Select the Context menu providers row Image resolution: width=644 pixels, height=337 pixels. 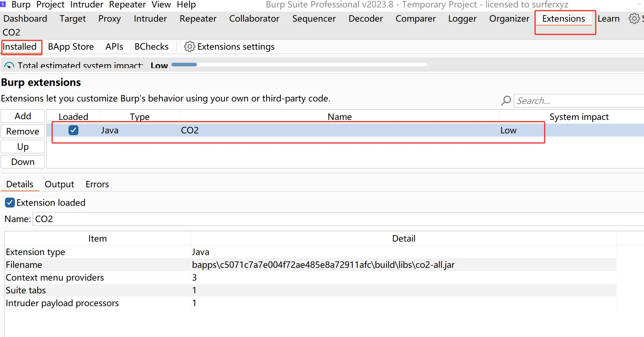pos(311,277)
